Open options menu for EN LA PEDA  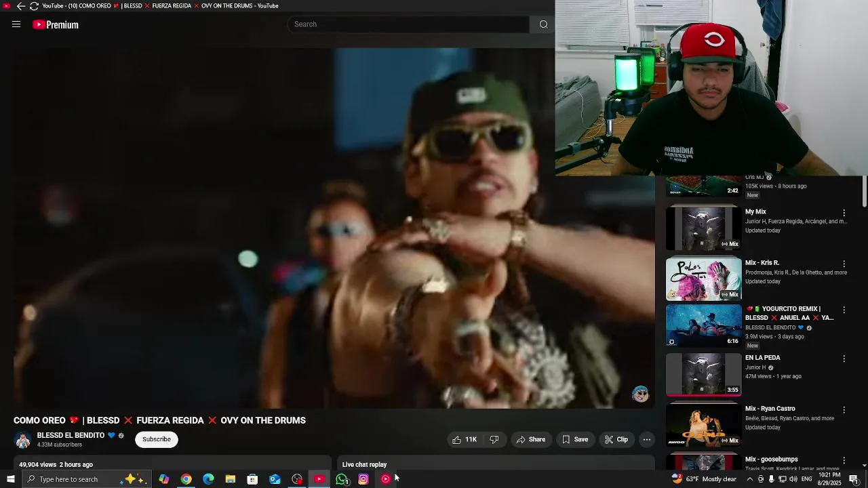click(x=844, y=359)
